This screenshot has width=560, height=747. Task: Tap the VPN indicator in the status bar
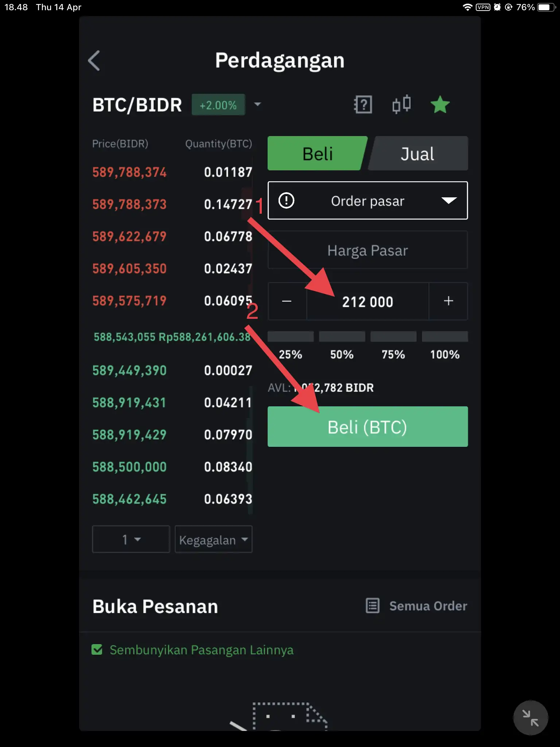pyautogui.click(x=483, y=7)
